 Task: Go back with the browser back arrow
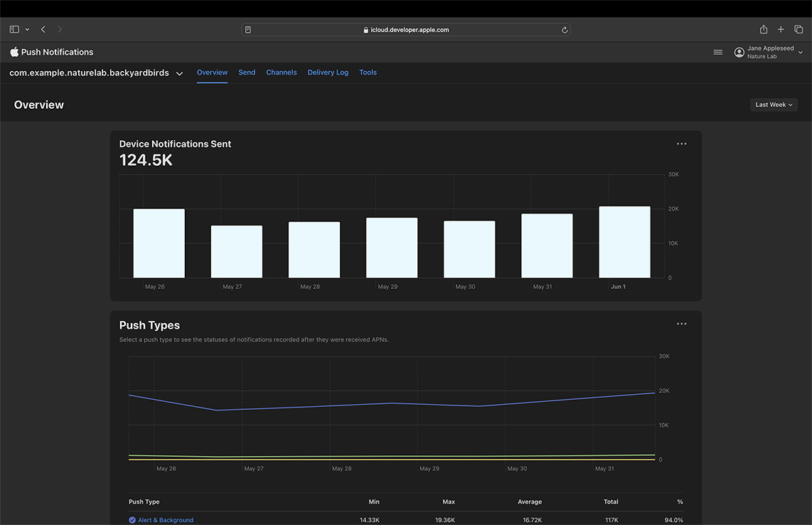(x=43, y=30)
